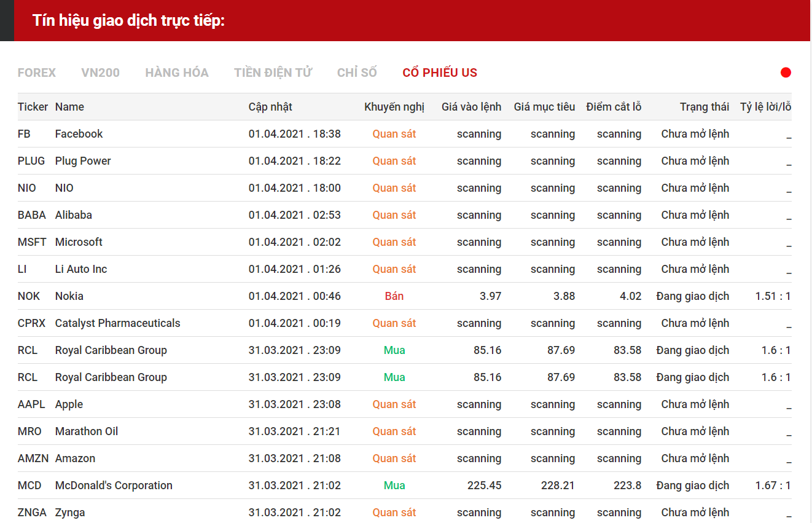Viewport: 812px width, 523px height.
Task: Open the TIỀN ĐIỆN TỬ tab
Action: tap(273, 73)
